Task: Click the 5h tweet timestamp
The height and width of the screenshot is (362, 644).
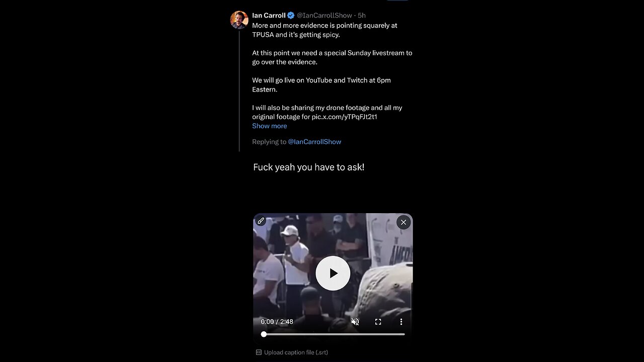Action: (x=362, y=16)
